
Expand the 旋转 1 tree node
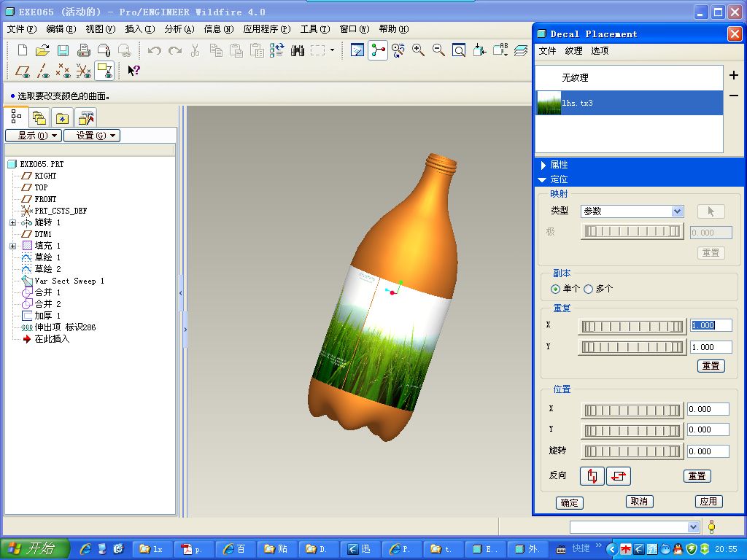tap(12, 222)
